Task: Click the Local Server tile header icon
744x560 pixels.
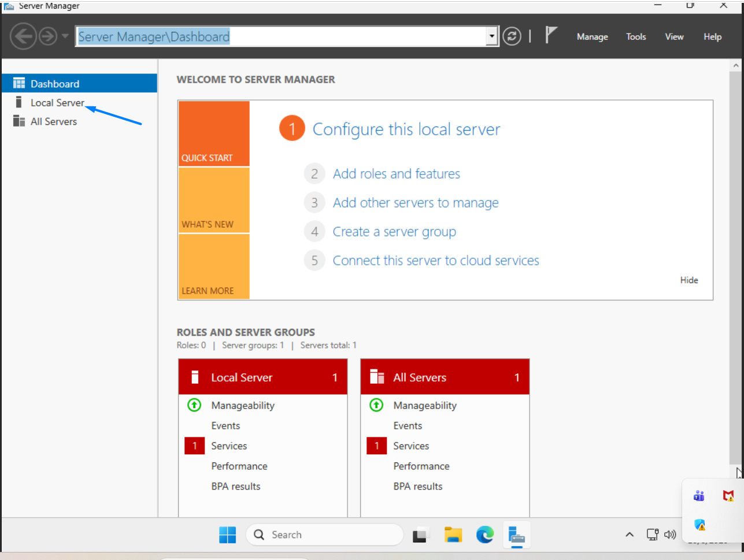Action: 195,377
